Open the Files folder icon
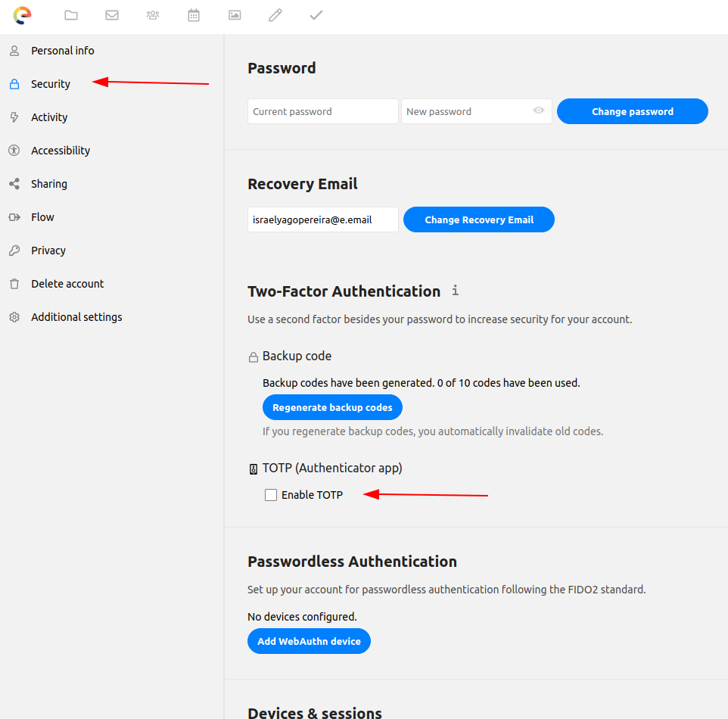This screenshot has width=728, height=719. point(71,15)
